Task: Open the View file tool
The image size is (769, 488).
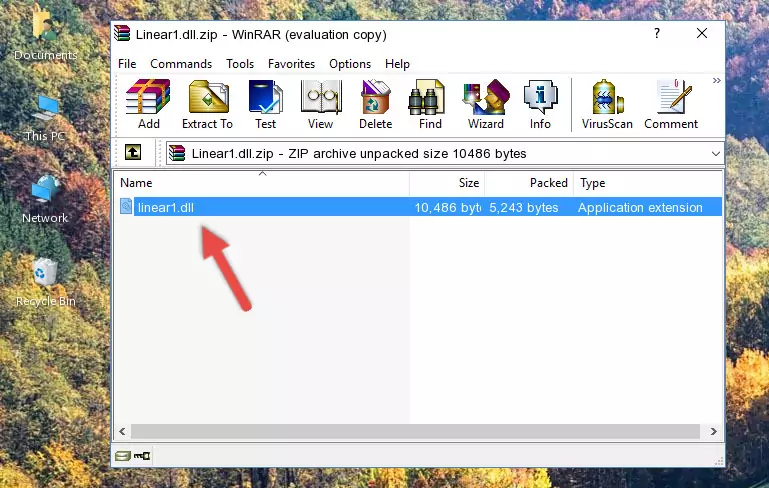Action: (x=321, y=104)
